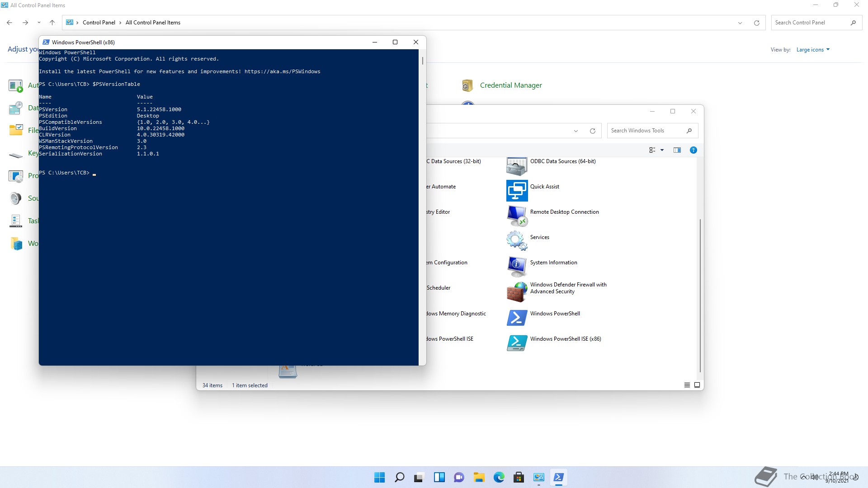
Task: Click the Control Panel breadcrumb
Action: pos(99,23)
